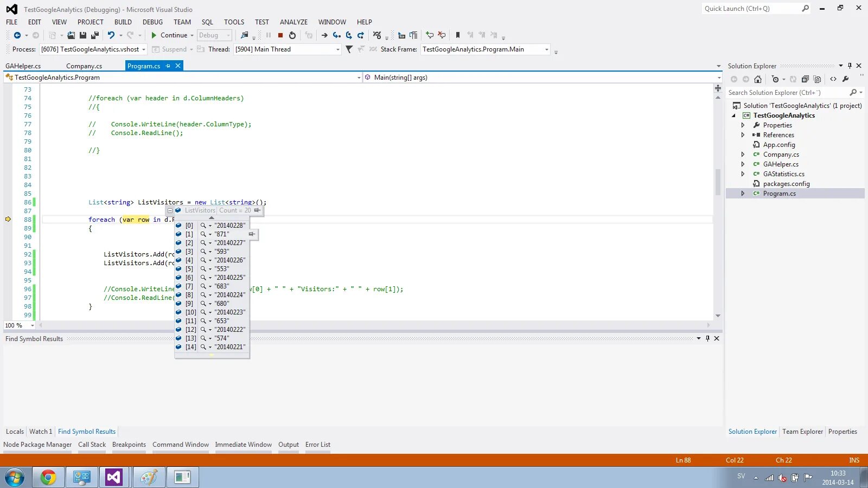The image size is (868, 488).
Task: Open the Stack Frame dropdown
Action: click(546, 49)
